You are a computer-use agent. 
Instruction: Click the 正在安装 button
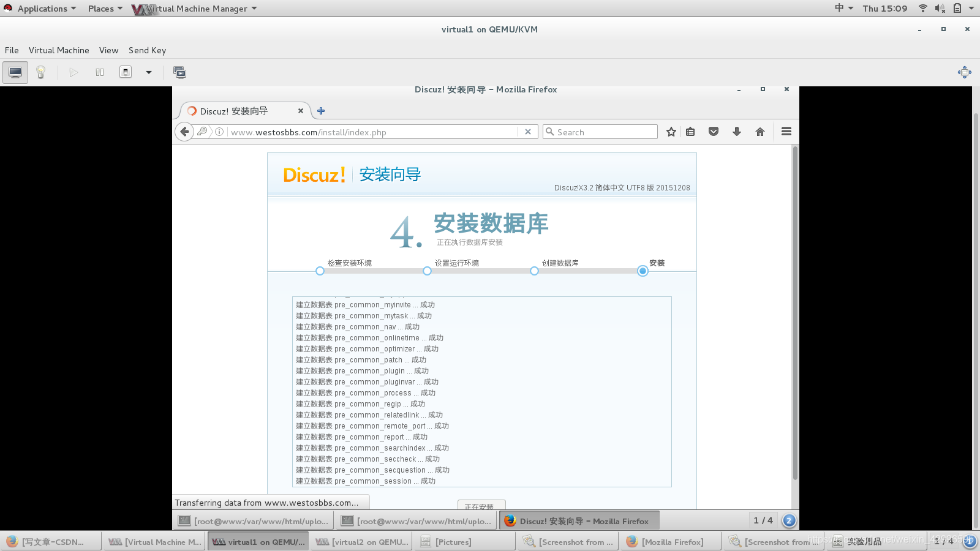coord(481,506)
